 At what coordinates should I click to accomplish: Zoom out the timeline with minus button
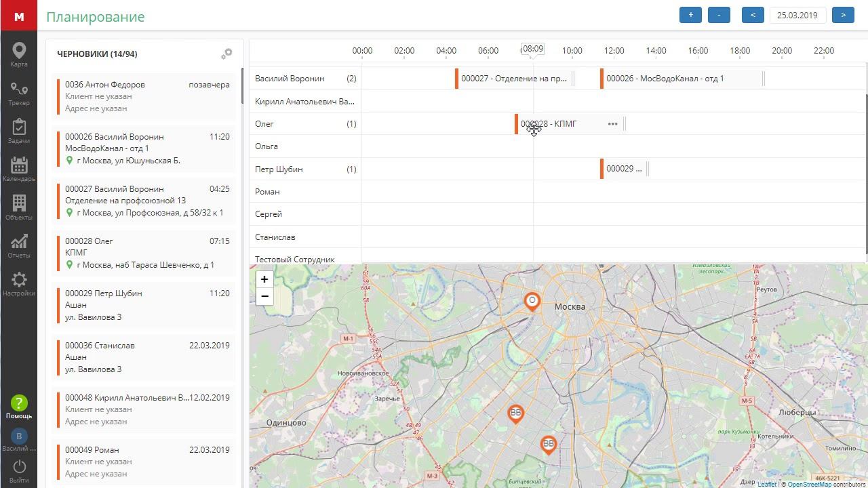(719, 15)
